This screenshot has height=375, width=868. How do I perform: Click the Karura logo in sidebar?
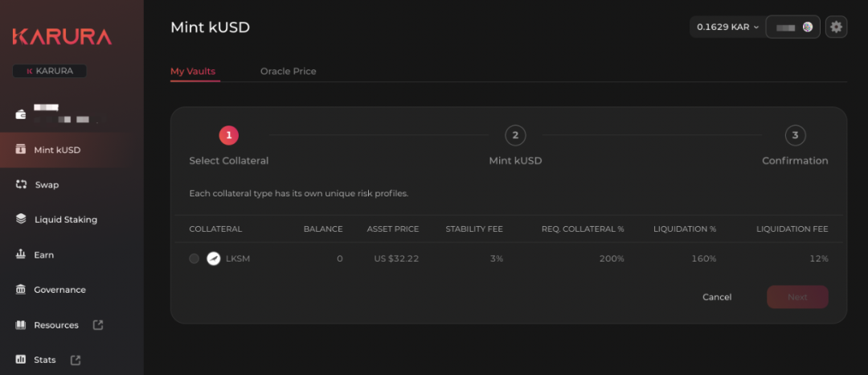[x=62, y=36]
